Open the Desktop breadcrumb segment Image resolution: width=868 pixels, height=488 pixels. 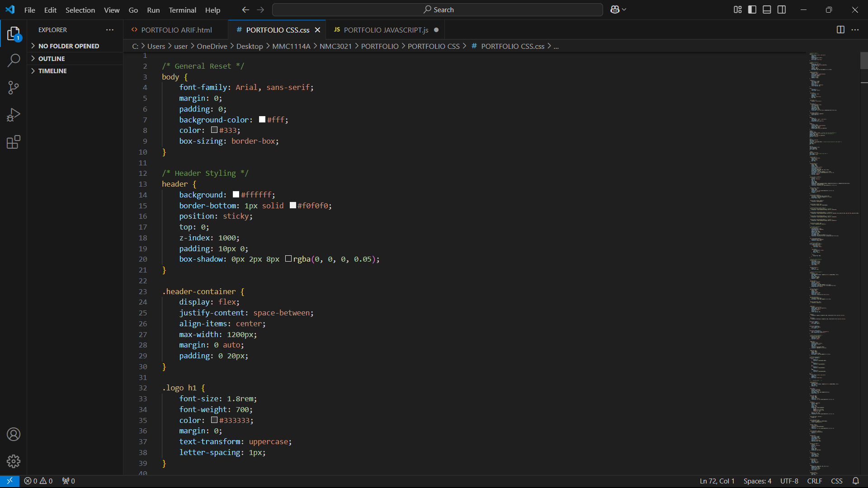(250, 46)
